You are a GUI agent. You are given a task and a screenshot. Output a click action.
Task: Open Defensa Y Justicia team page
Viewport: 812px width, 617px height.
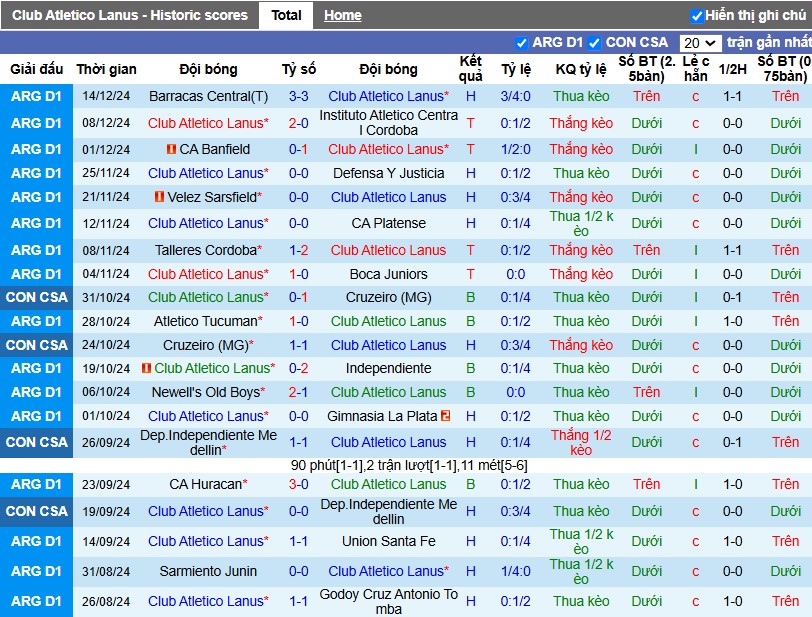click(x=388, y=173)
